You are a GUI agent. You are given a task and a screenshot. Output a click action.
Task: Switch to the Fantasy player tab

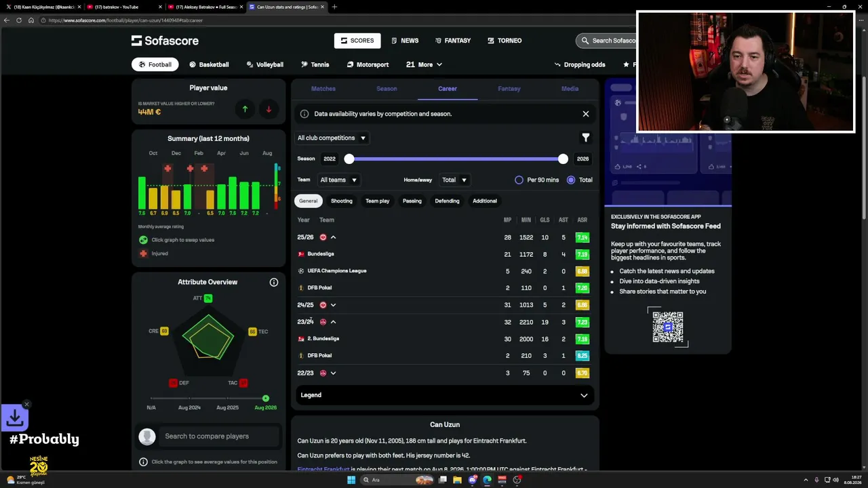coord(509,89)
